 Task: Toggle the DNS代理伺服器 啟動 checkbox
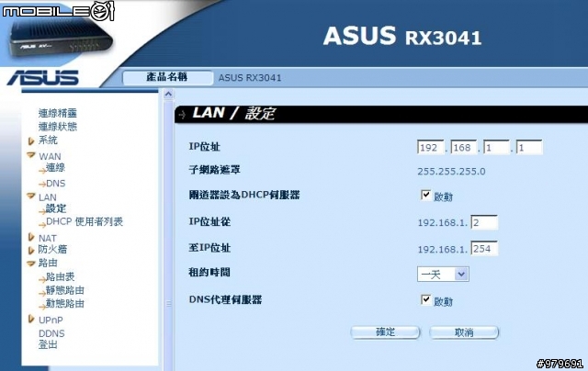425,299
